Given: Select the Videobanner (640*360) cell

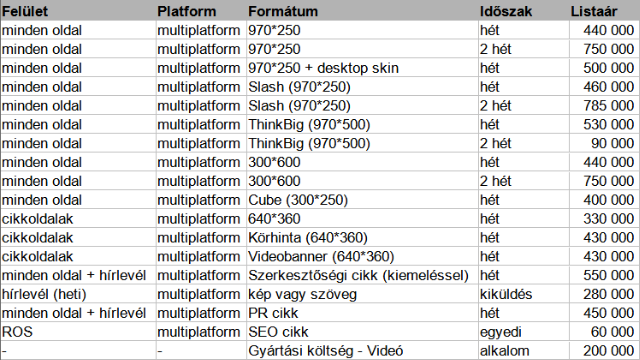Looking at the screenshot, I should coord(362,256).
